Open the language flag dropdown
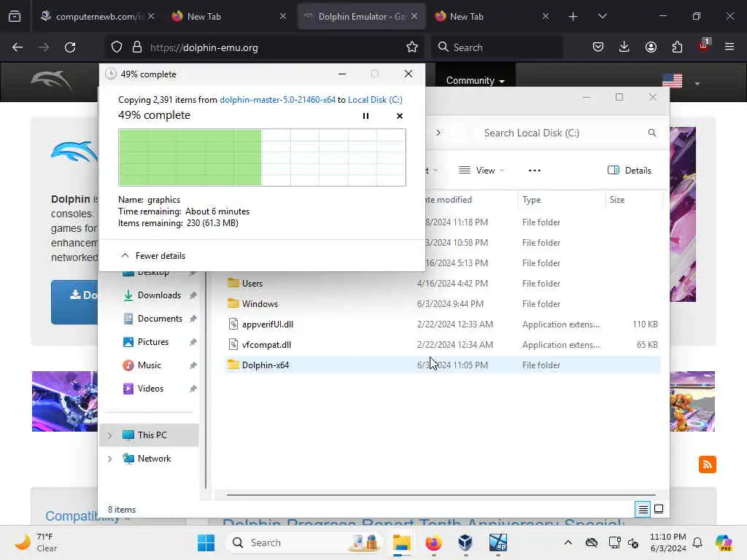 (681, 82)
